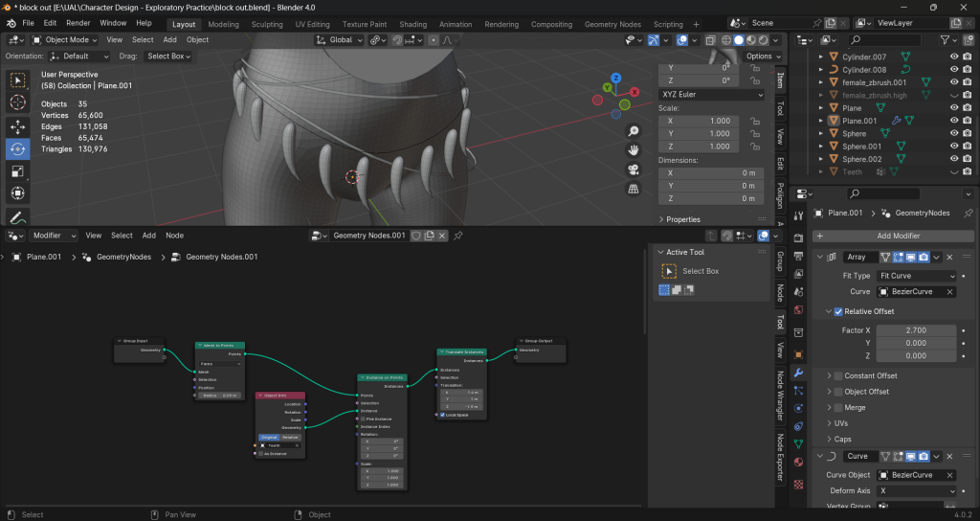This screenshot has width=980, height=521.
Task: Switch viewport shading to rendered
Action: (763, 40)
